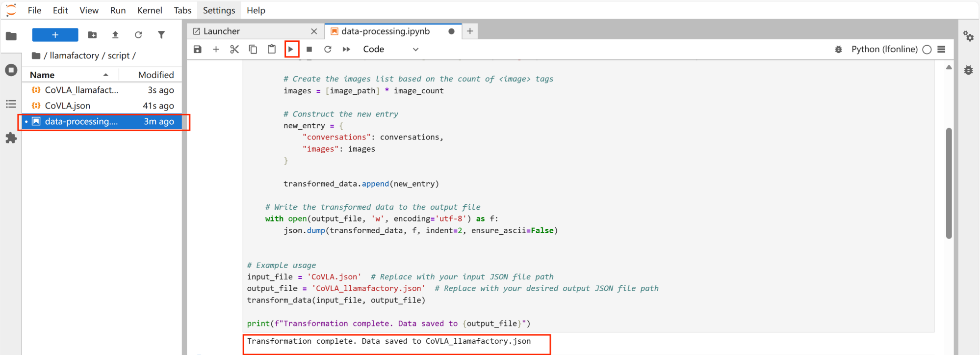Open the cell type Code dropdown
The image size is (980, 355).
[x=390, y=49]
